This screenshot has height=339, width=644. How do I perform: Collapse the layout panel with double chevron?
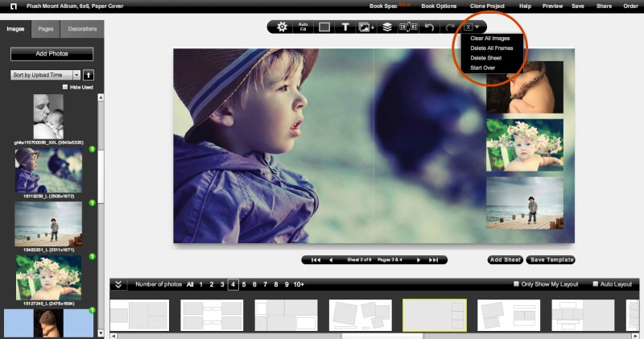[x=118, y=284]
